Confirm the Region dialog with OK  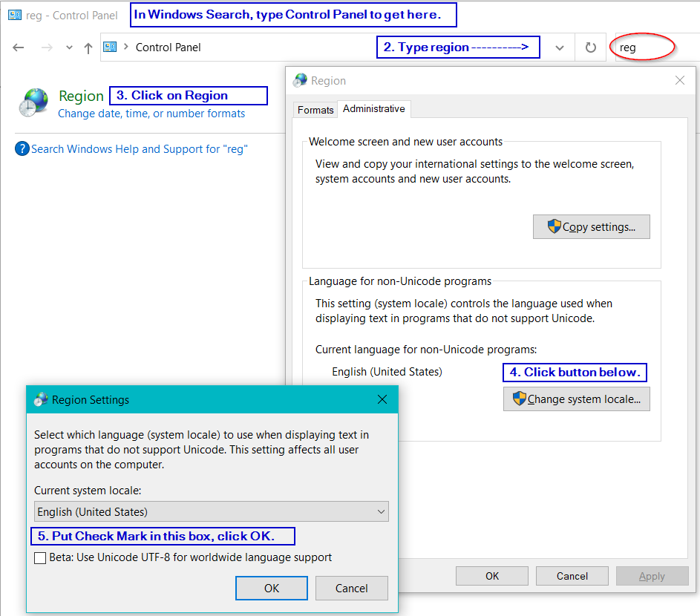click(492, 576)
